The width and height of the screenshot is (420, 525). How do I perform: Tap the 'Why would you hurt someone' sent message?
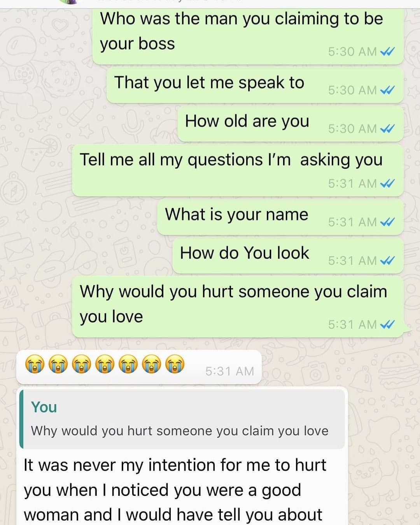pos(238,307)
